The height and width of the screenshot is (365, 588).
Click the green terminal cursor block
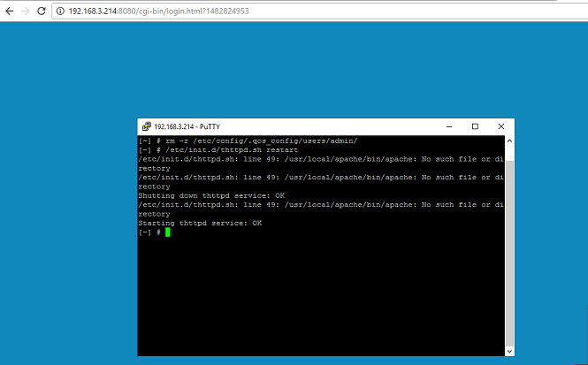168,232
